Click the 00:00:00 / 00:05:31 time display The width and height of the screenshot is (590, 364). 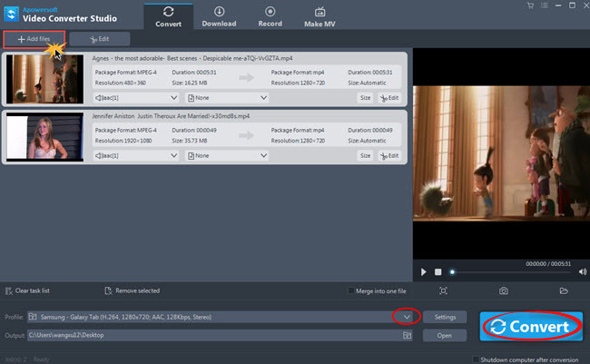pos(548,264)
